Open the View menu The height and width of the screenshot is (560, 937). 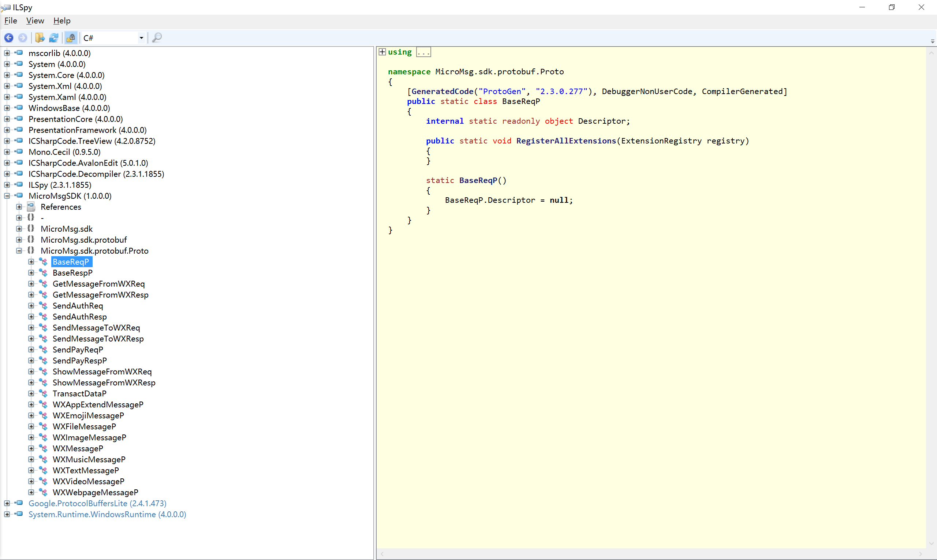click(35, 21)
